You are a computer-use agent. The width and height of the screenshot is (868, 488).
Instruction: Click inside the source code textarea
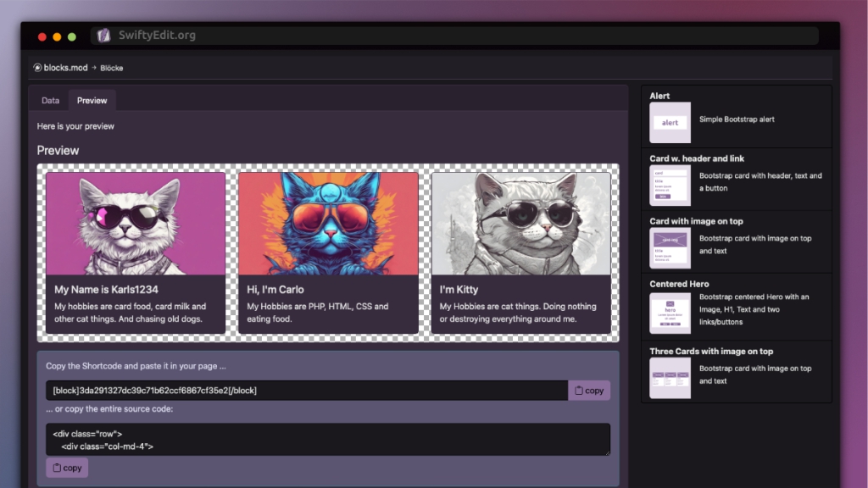328,440
